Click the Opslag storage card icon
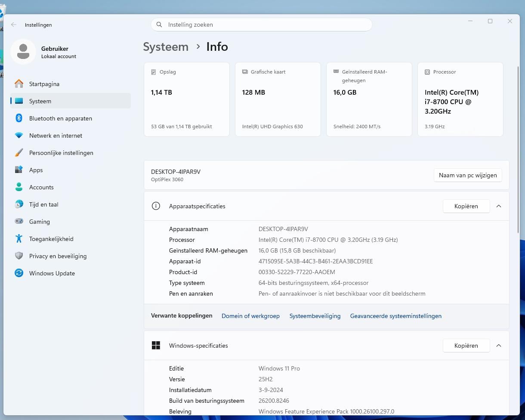This screenshot has height=420, width=525. [x=154, y=72]
